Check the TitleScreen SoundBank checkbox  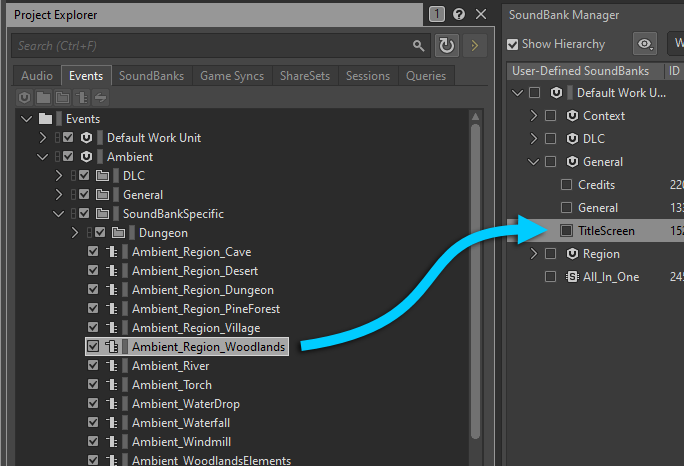[x=567, y=231]
